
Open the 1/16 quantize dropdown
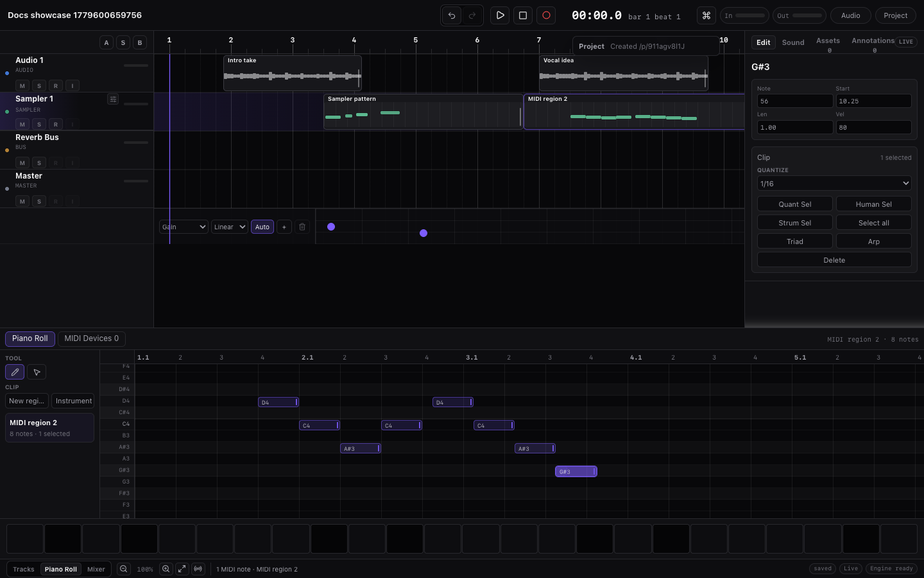[x=834, y=184]
